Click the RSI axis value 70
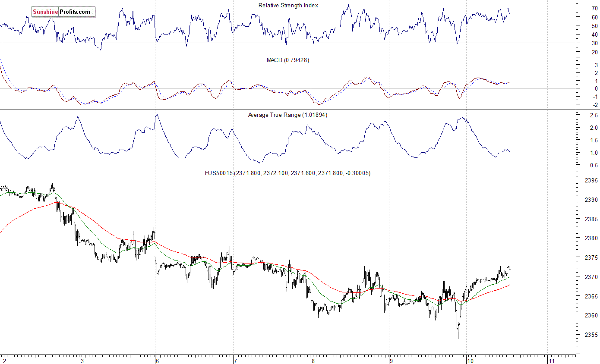Viewport: 600px width, 364px height. tap(595, 8)
